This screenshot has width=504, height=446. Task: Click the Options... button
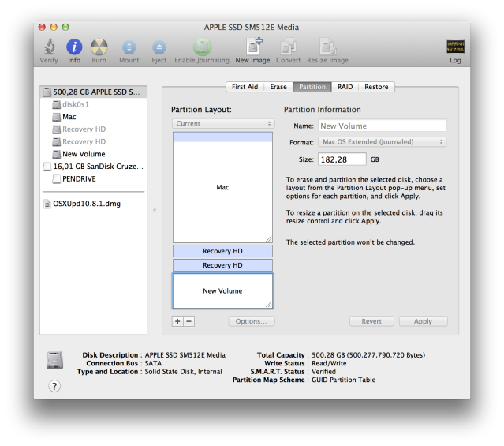(252, 321)
